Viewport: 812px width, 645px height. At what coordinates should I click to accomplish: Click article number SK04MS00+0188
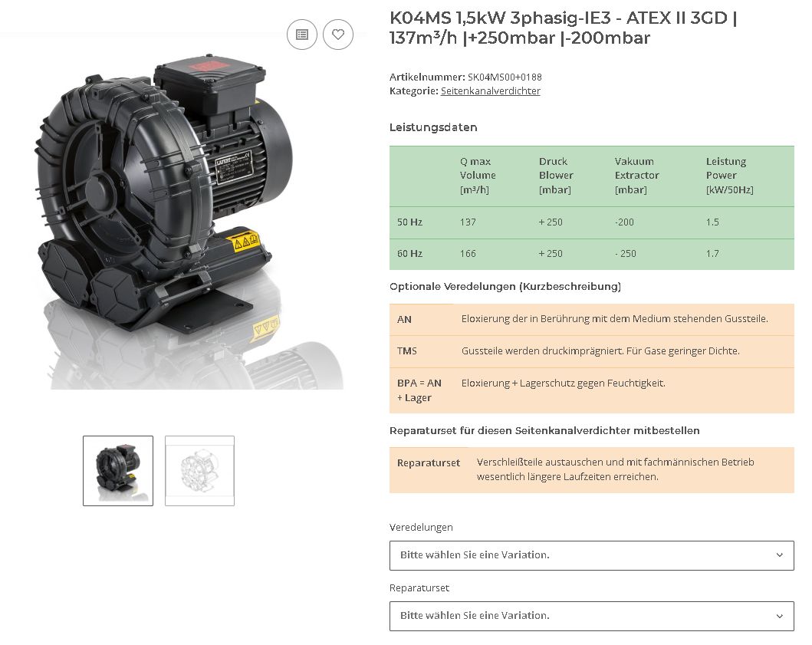click(x=504, y=77)
